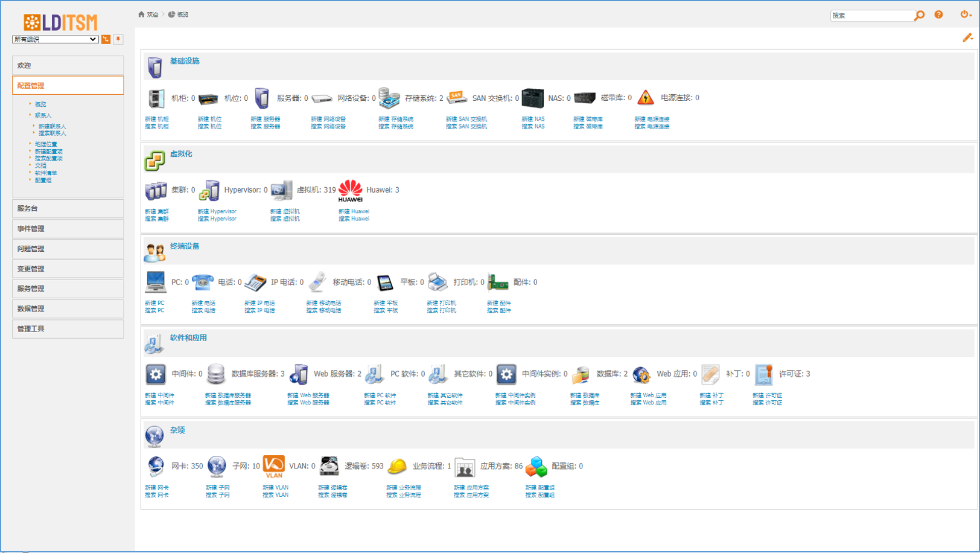The image size is (980, 553).
Task: Expand the 变更管理 menu section
Action: click(68, 269)
